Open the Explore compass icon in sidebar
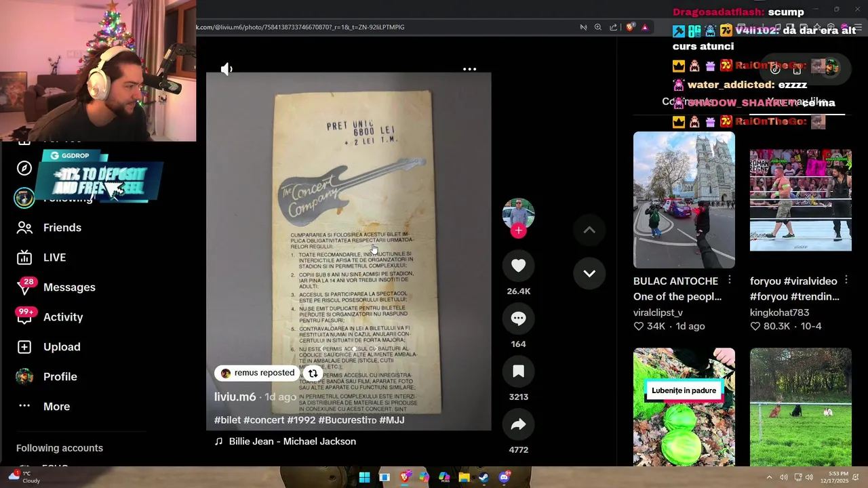The width and height of the screenshot is (868, 488). 24,168
